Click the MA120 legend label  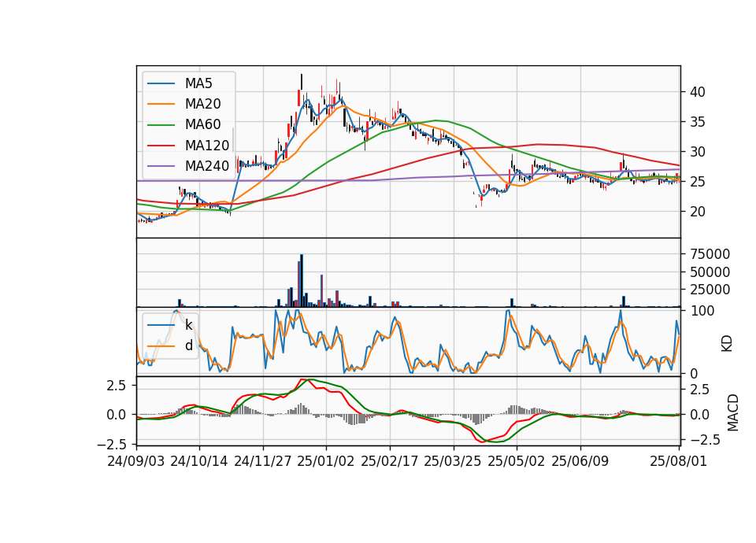(207, 146)
